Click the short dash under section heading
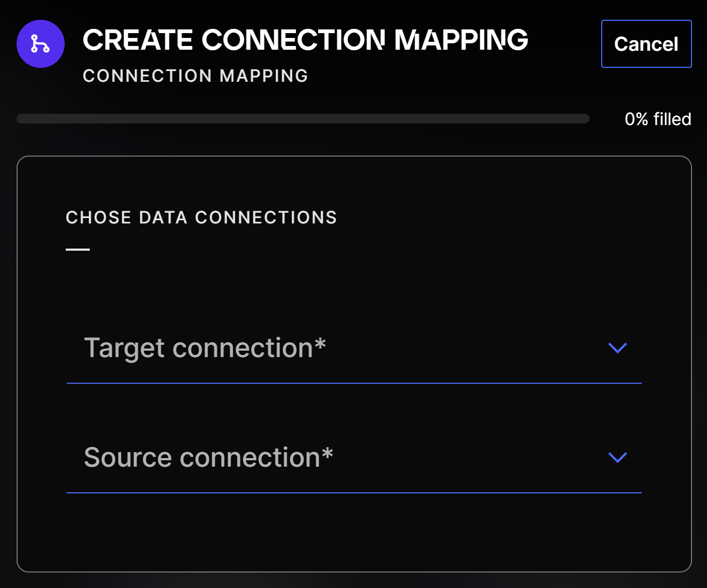The height and width of the screenshot is (588, 707). pyautogui.click(x=77, y=249)
